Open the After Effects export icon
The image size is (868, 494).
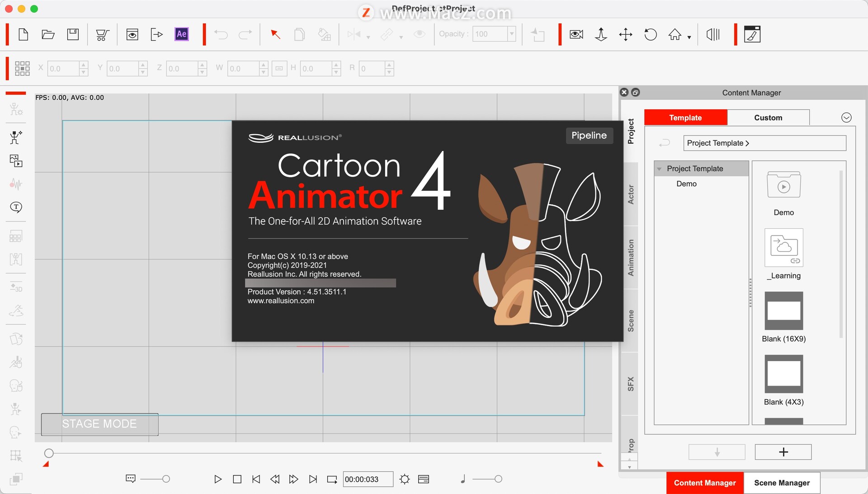point(181,34)
